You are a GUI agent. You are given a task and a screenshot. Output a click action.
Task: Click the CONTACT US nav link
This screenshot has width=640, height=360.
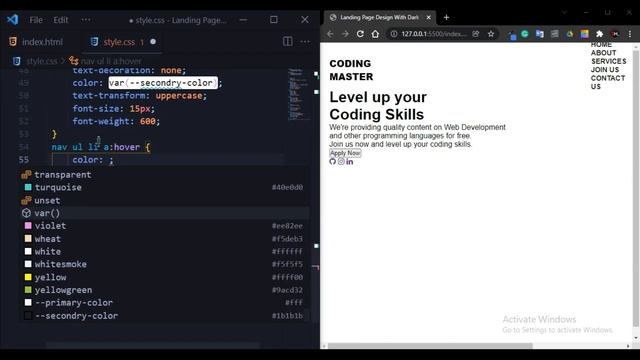(x=608, y=82)
